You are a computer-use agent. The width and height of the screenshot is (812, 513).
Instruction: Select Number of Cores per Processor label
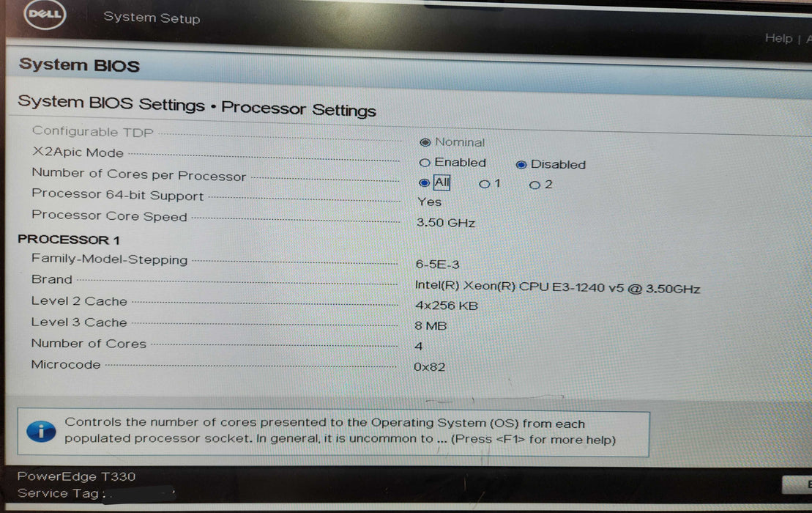(139, 174)
